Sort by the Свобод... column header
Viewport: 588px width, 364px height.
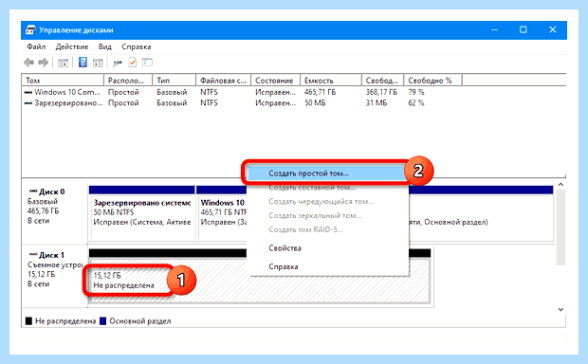pos(382,81)
